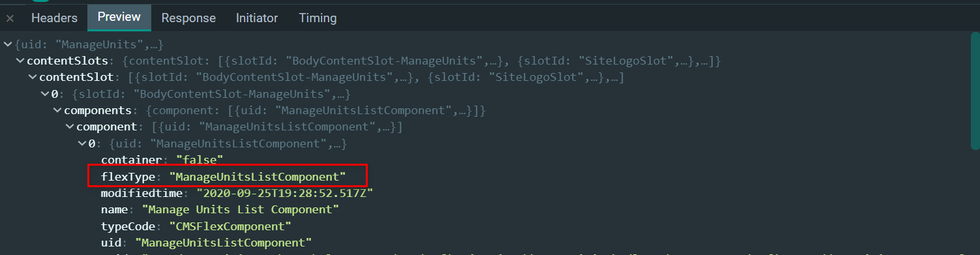980x255 pixels.
Task: Switch to the Headers tab
Action: (54, 18)
